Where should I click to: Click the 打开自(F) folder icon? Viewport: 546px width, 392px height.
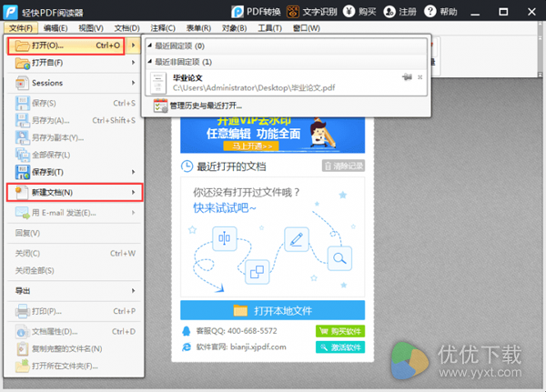click(22, 63)
